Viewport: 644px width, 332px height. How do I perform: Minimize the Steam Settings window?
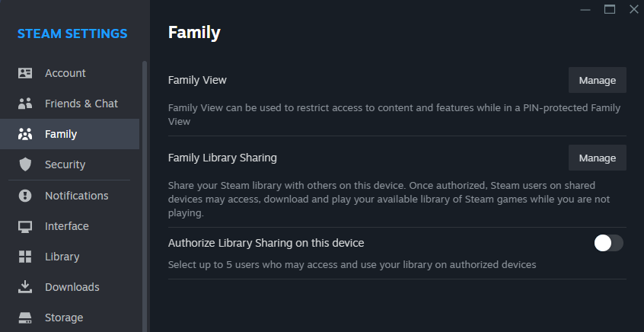coord(585,9)
